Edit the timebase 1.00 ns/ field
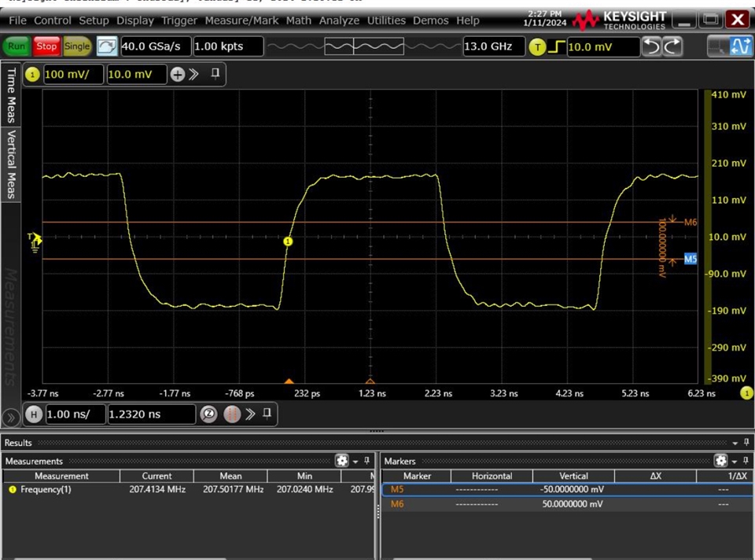 click(x=75, y=414)
